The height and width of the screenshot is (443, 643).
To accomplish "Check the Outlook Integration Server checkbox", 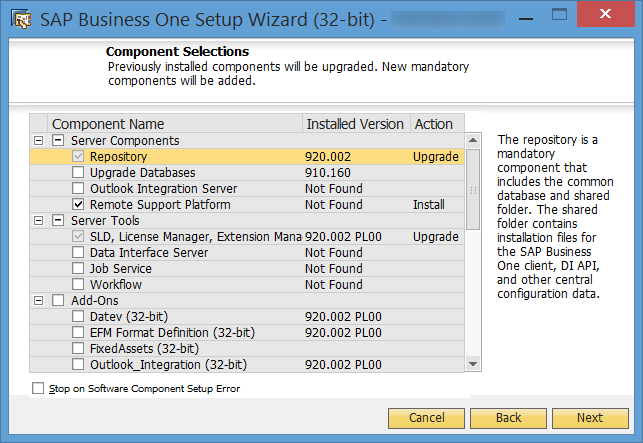I will 78,188.
